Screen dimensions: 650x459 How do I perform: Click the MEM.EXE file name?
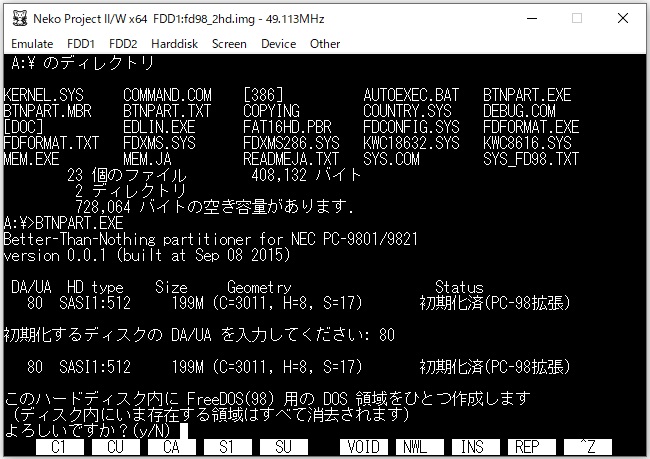[x=32, y=159]
